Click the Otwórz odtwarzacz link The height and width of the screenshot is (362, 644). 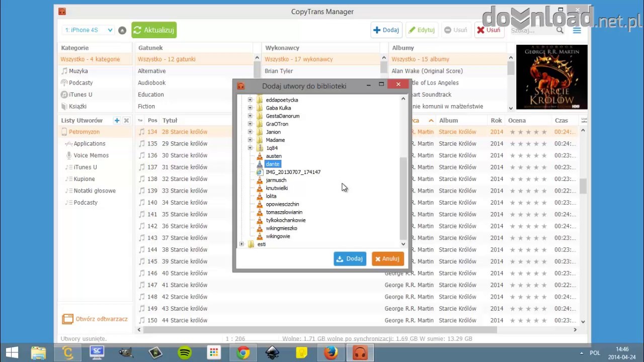[95, 319]
